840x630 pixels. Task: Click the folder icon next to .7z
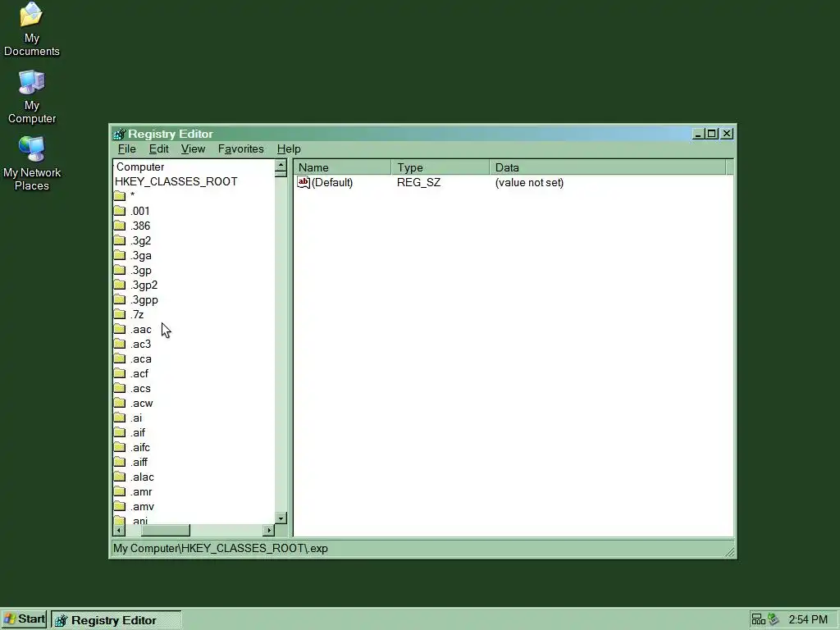(120, 314)
